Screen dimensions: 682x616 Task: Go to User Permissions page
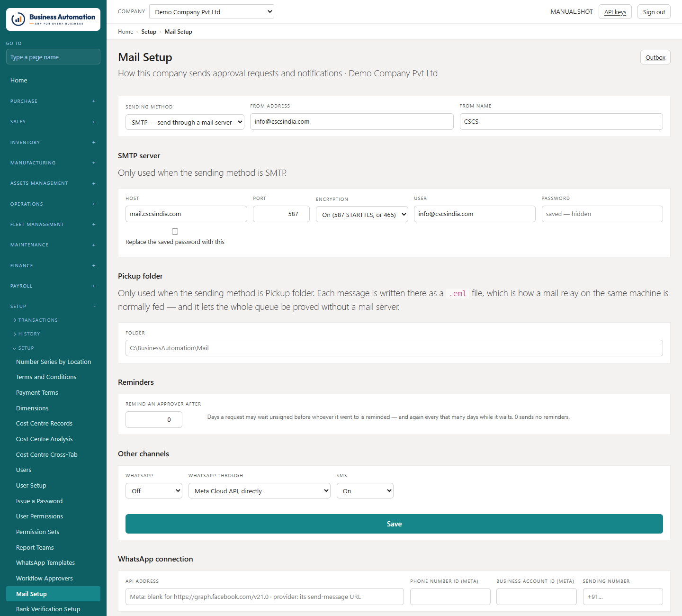coord(39,516)
